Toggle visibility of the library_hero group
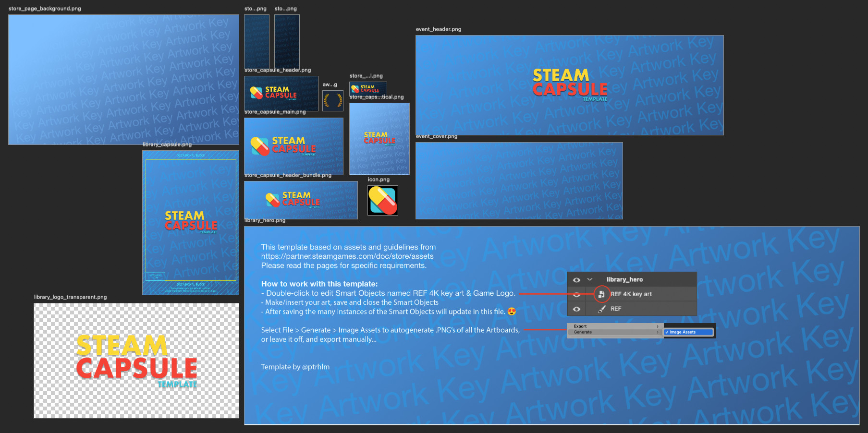 tap(576, 279)
